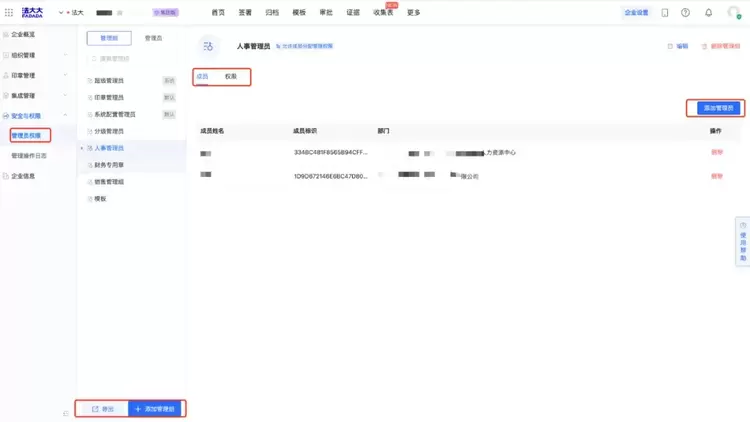Select 管理员 toggle tab in group panel
The width and height of the screenshot is (750, 422).
click(x=154, y=38)
